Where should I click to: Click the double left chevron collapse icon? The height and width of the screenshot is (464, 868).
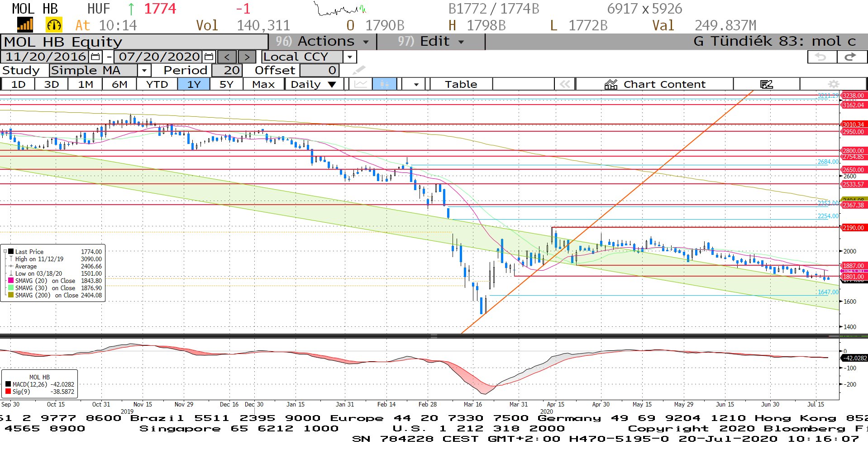pyautogui.click(x=565, y=84)
